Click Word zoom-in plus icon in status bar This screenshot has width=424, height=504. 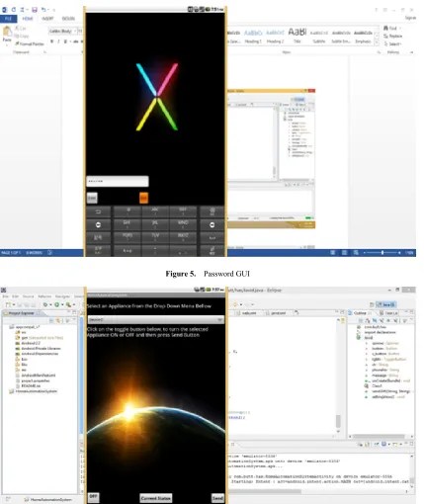[x=399, y=253]
